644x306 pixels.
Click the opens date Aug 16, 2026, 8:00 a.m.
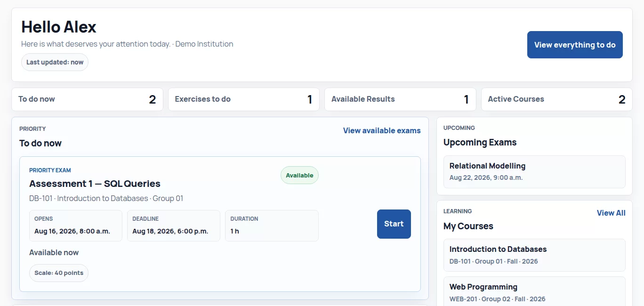[72, 231]
